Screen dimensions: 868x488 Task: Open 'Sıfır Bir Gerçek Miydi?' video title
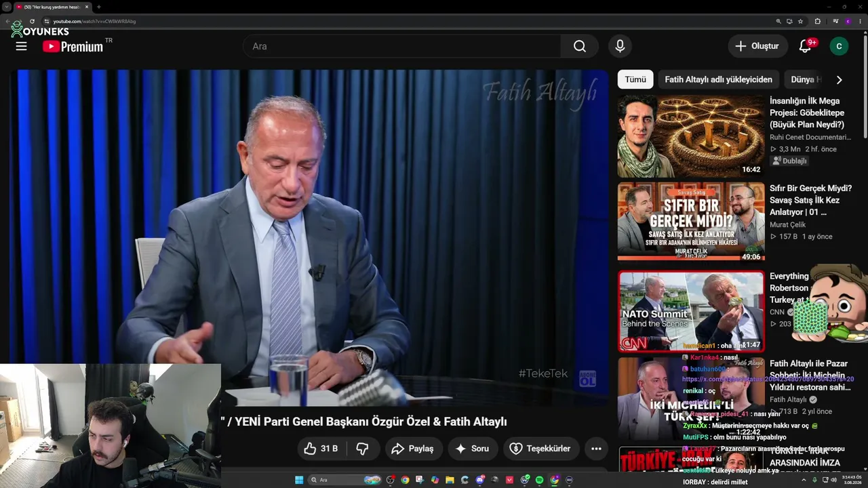(x=810, y=200)
